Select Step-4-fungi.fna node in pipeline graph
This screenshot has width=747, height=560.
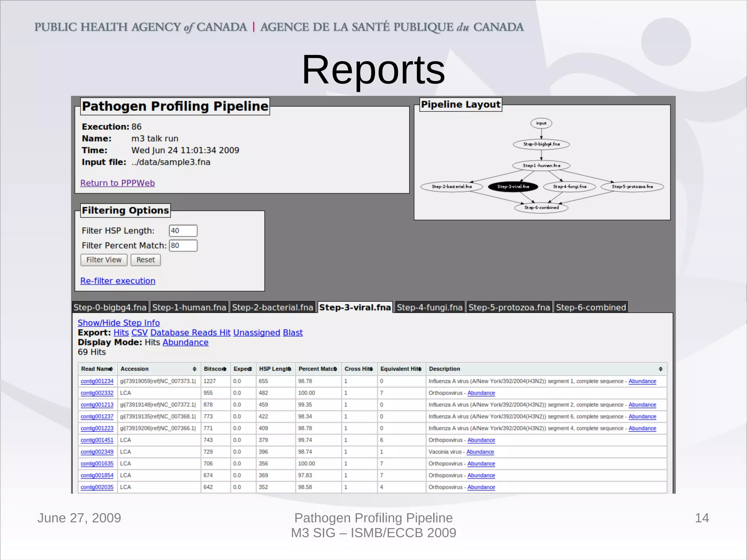pos(569,186)
